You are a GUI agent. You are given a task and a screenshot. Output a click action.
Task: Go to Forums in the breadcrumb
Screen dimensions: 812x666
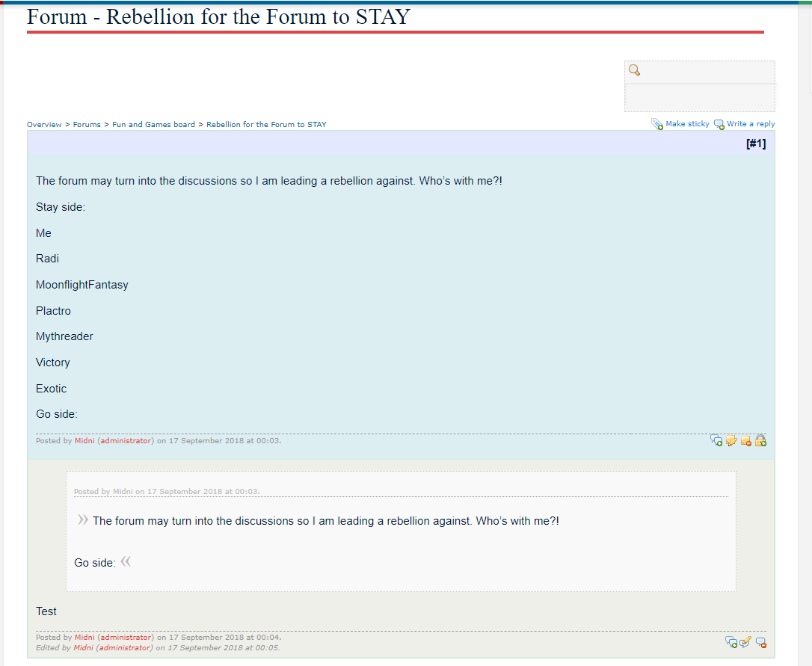(87, 125)
